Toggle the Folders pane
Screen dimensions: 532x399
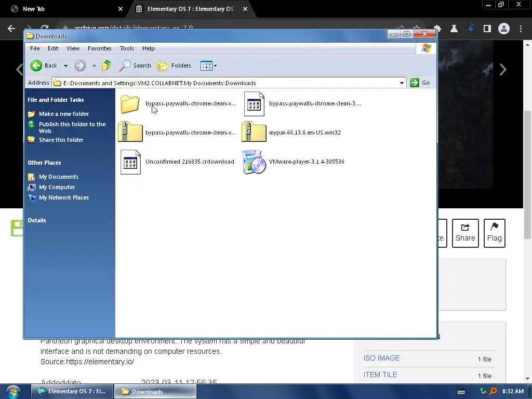pos(175,65)
